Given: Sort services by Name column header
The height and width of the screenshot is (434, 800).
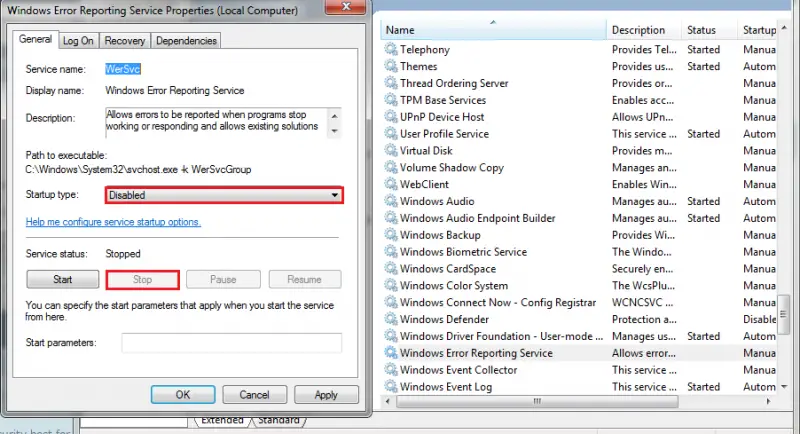Looking at the screenshot, I should [493, 30].
